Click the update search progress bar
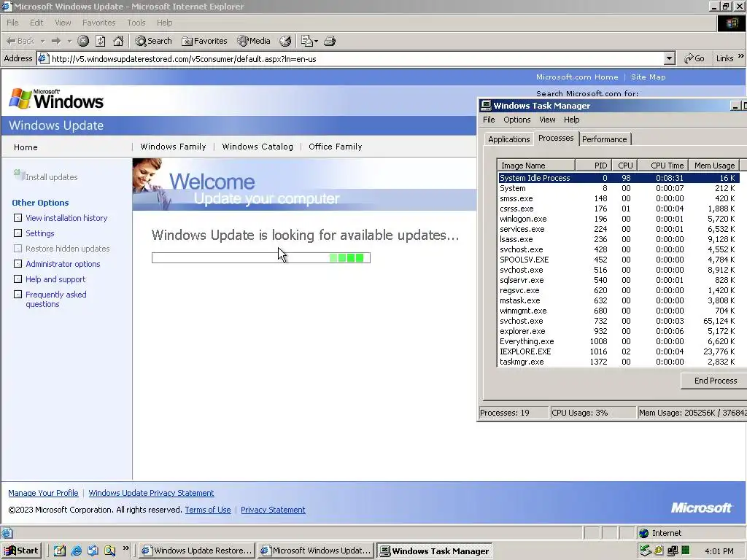The image size is (747, 560). coord(261,257)
